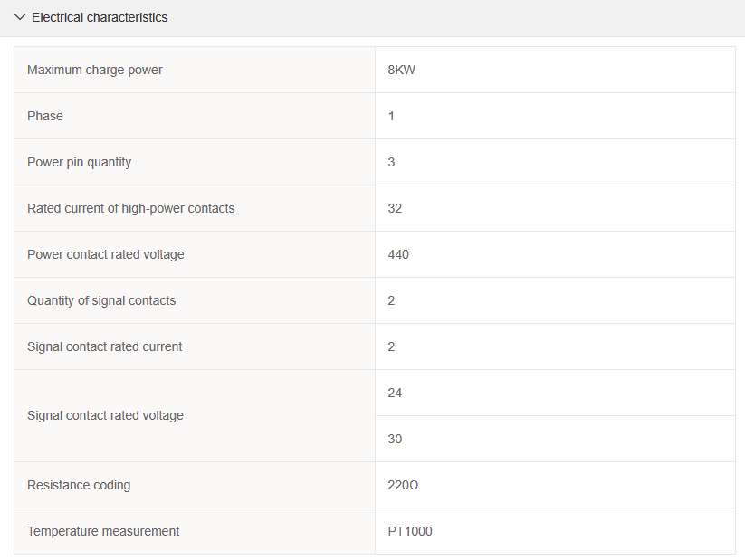Click the 220Ω resistance value
Viewport: 745px width, 560px height.
(x=403, y=485)
